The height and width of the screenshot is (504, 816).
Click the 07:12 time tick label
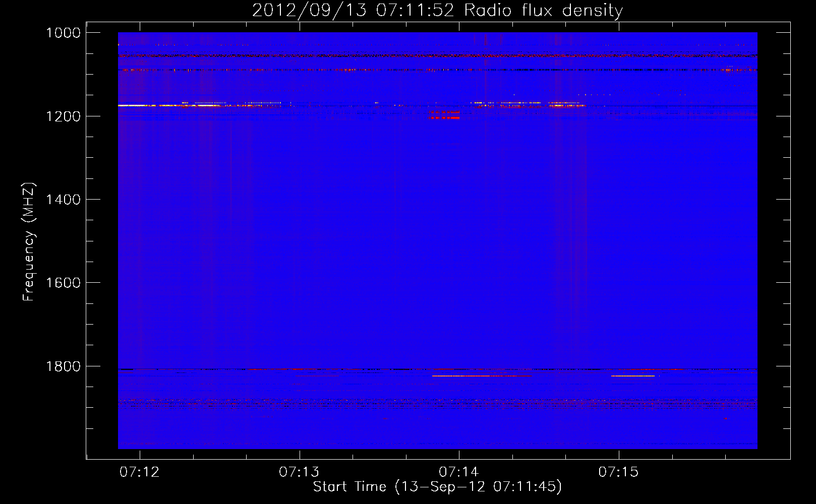(140, 472)
